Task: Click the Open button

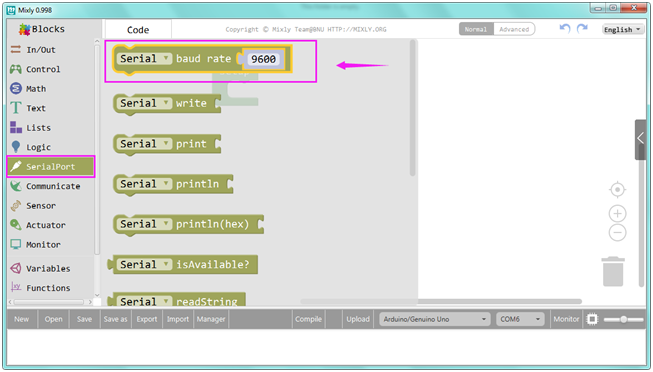Action: (x=53, y=320)
